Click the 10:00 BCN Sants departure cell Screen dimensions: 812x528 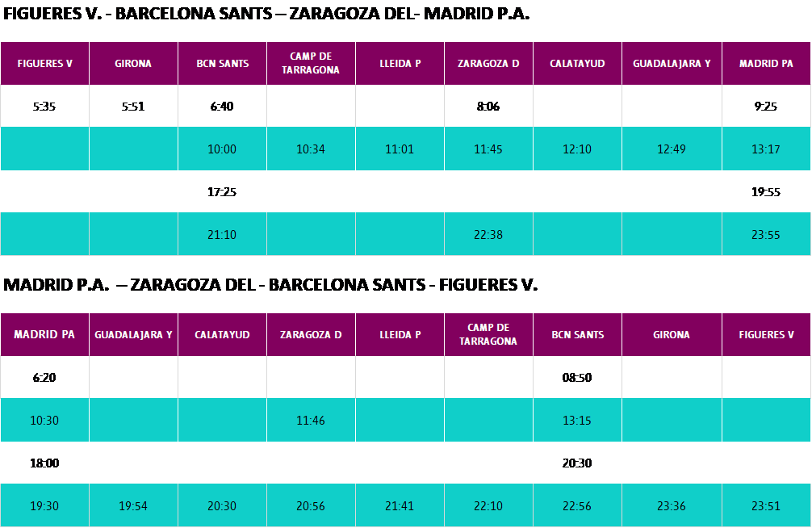click(x=222, y=149)
